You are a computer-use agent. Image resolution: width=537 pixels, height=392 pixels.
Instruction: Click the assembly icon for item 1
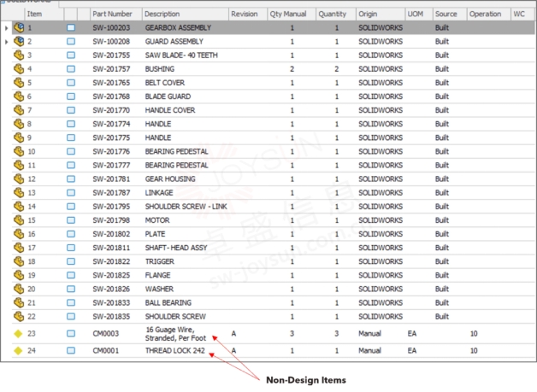pyautogui.click(x=19, y=27)
